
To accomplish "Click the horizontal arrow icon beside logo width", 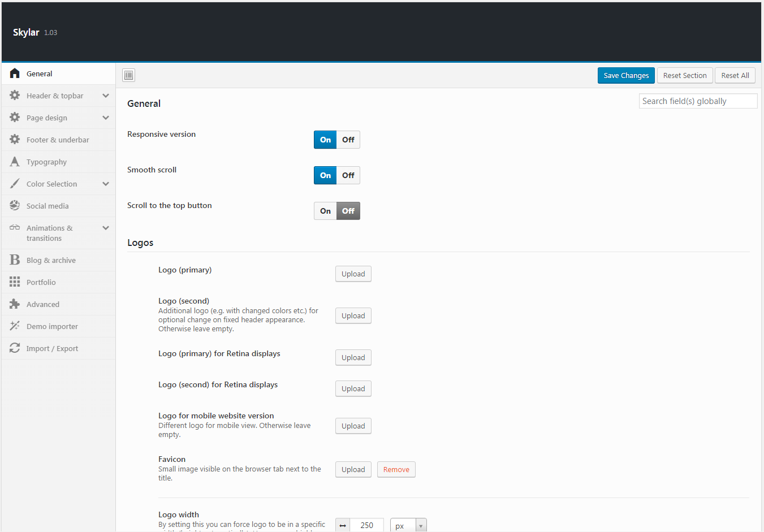I will click(343, 526).
